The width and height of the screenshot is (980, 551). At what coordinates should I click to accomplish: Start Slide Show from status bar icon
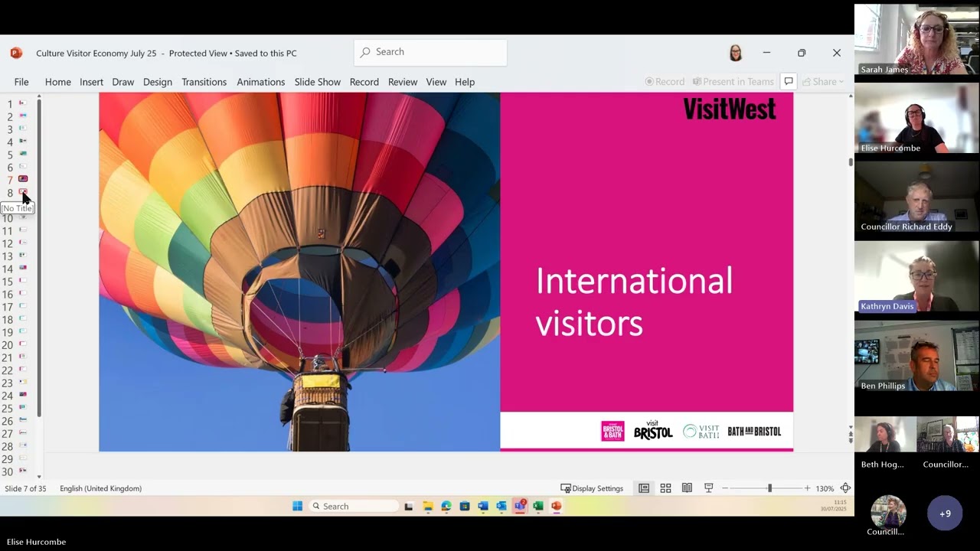tap(708, 488)
